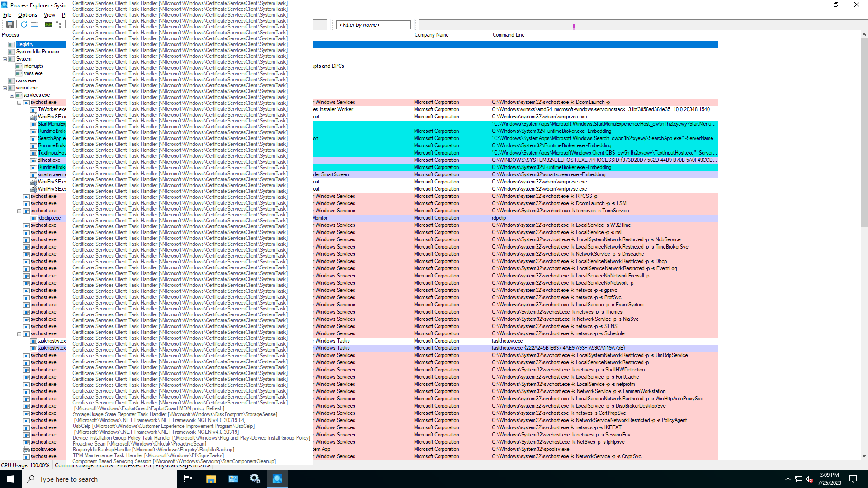Click 'TPM Maintenance Task Handler' tooltip line
The image size is (868, 488).
pyautogui.click(x=148, y=455)
